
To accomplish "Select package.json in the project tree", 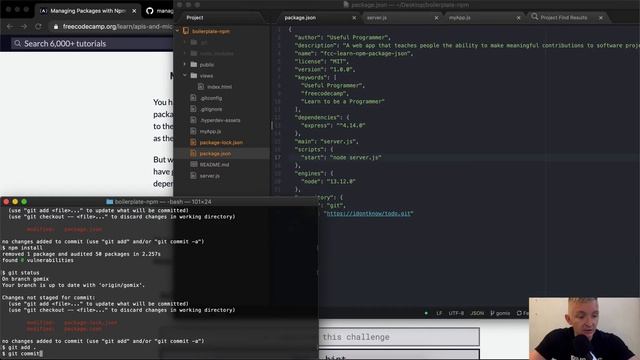I will pos(215,153).
